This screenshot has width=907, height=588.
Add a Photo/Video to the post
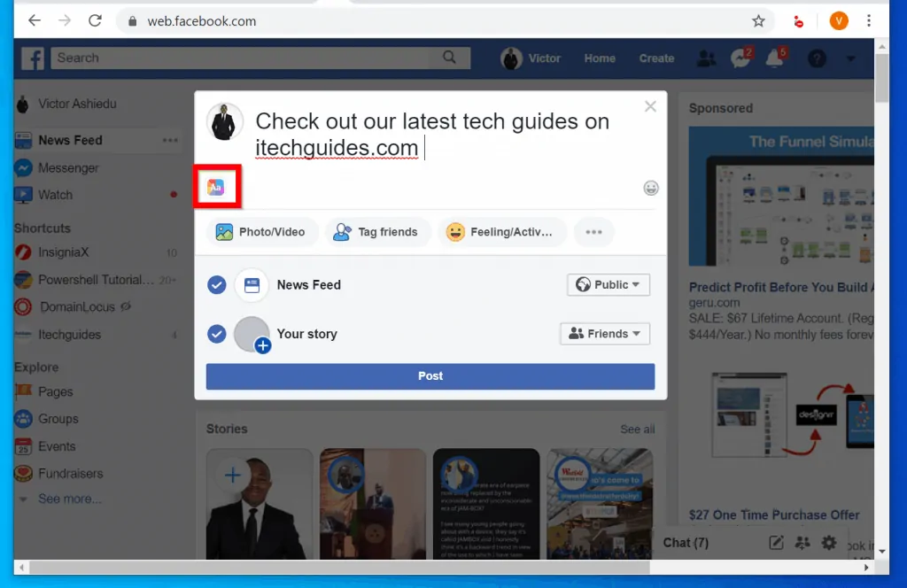click(x=261, y=231)
